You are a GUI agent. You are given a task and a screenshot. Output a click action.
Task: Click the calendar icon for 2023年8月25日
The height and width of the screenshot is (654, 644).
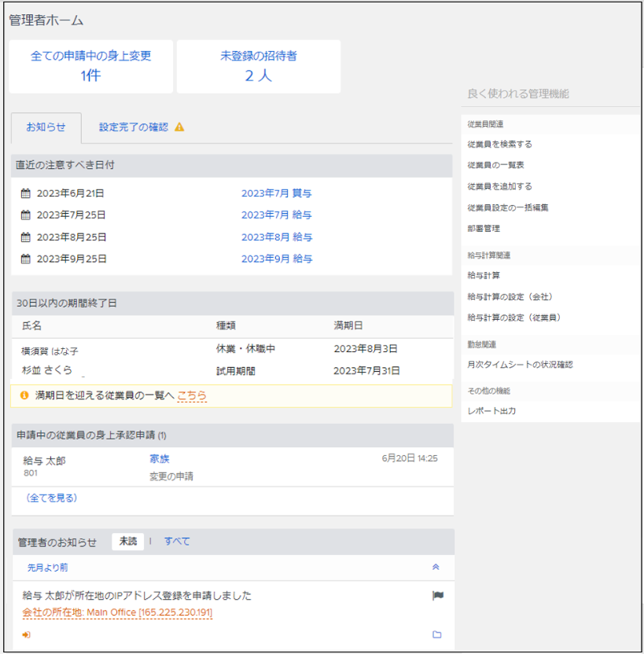click(x=26, y=237)
